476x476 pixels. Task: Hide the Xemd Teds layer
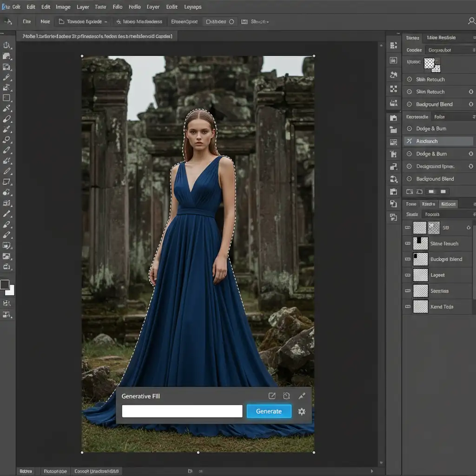[408, 307]
